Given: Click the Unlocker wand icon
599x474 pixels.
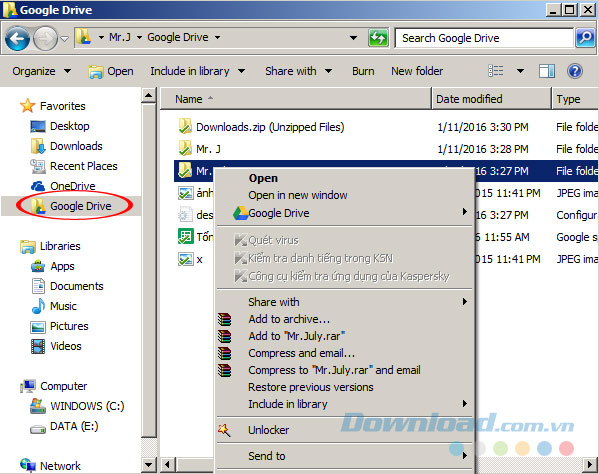Looking at the screenshot, I should click(x=225, y=430).
